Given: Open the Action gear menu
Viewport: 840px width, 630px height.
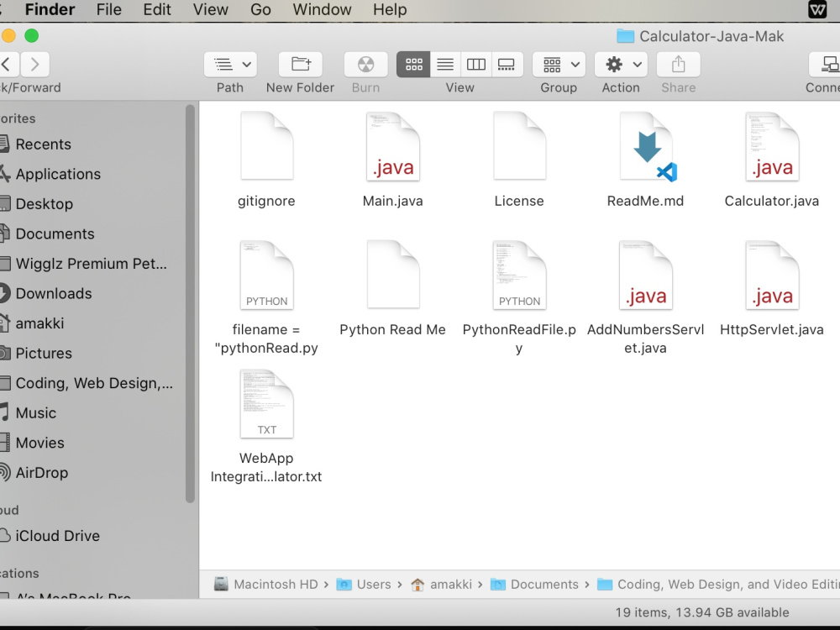Looking at the screenshot, I should pos(621,65).
